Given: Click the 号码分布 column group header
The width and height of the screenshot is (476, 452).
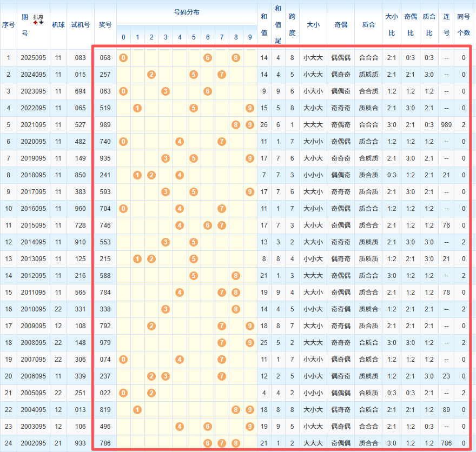Looking at the screenshot, I should 187,12.
